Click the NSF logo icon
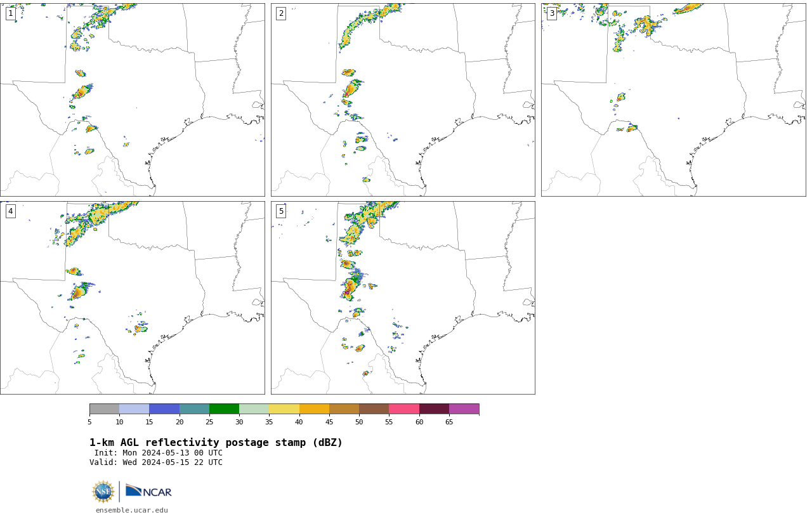The width and height of the screenshot is (812, 517). point(103,492)
